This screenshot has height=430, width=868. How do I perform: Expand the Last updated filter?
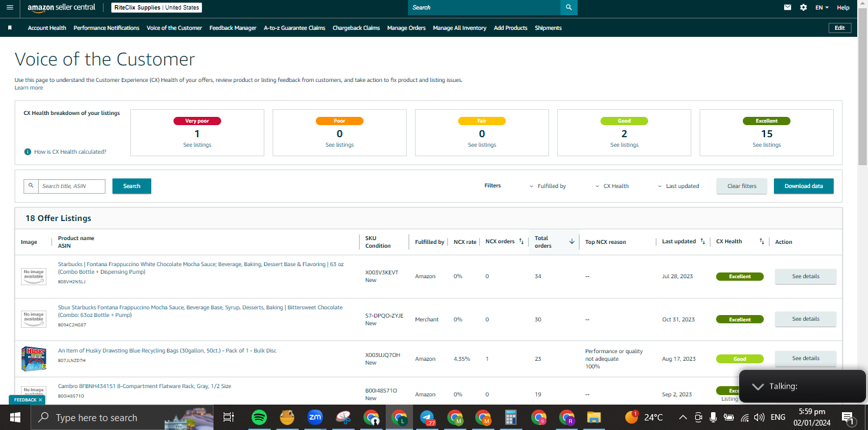pyautogui.click(x=678, y=186)
